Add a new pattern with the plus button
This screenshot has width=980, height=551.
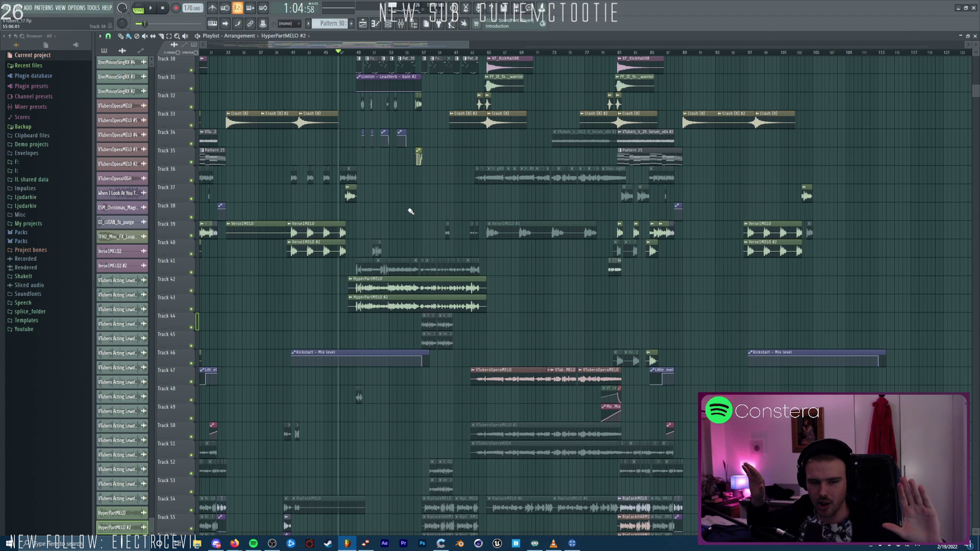pyautogui.click(x=351, y=23)
